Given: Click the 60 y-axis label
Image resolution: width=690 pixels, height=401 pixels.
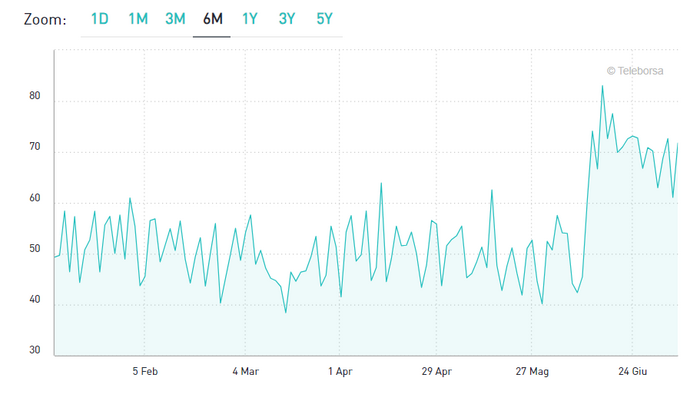Looking at the screenshot, I should (x=35, y=198).
